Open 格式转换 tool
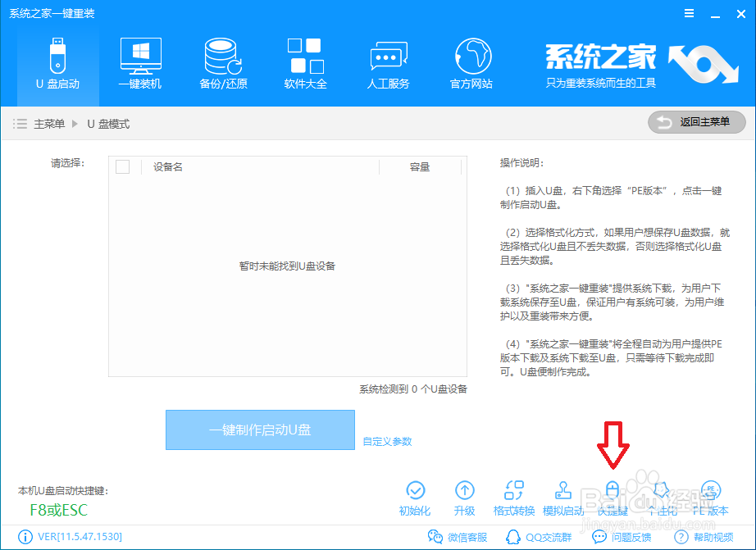Viewport: 756px width, 550px height. tap(514, 499)
